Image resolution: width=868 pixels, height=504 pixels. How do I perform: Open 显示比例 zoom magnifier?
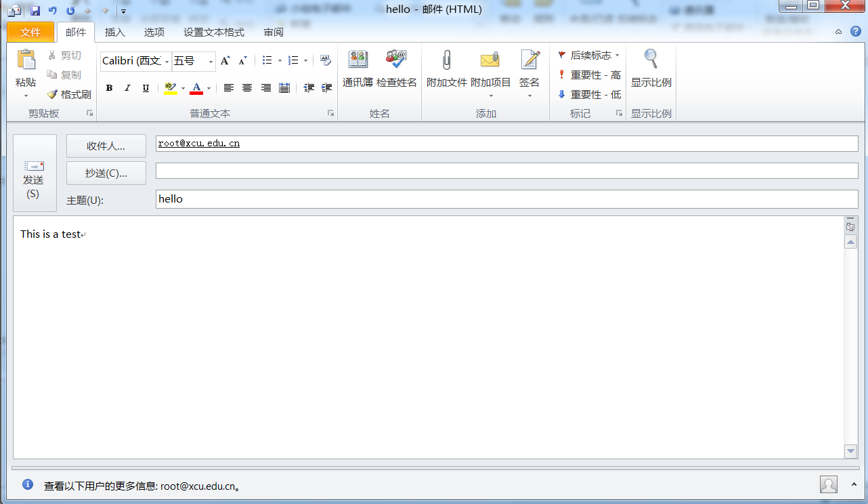(651, 69)
